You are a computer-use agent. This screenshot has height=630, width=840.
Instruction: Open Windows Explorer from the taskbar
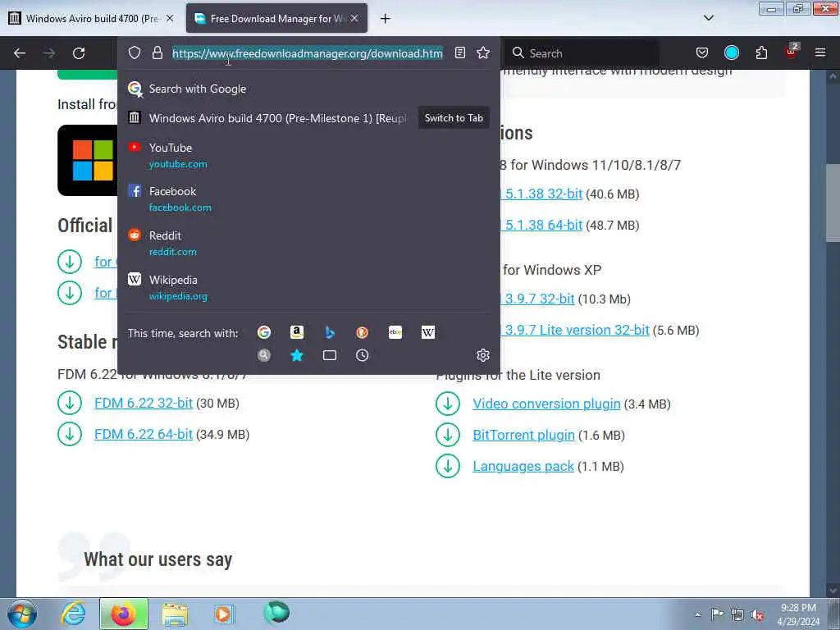(175, 614)
